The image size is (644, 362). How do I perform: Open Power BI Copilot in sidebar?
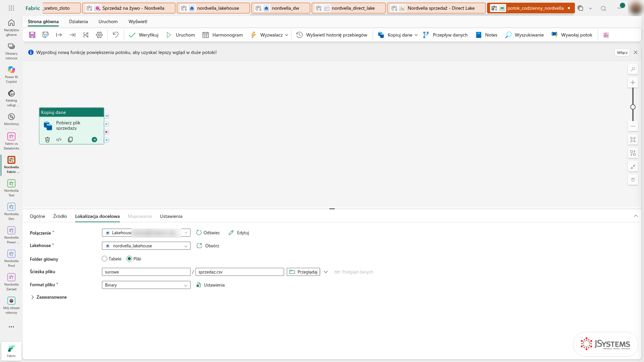pos(11,74)
